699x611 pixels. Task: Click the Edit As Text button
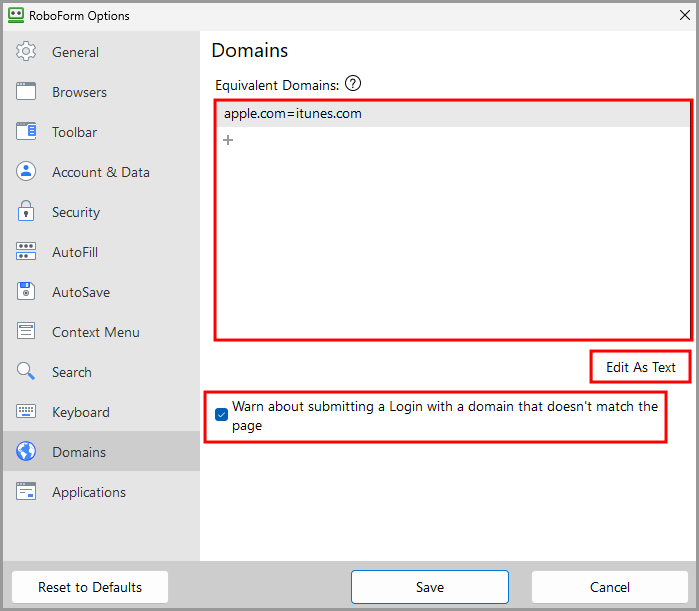tap(641, 367)
